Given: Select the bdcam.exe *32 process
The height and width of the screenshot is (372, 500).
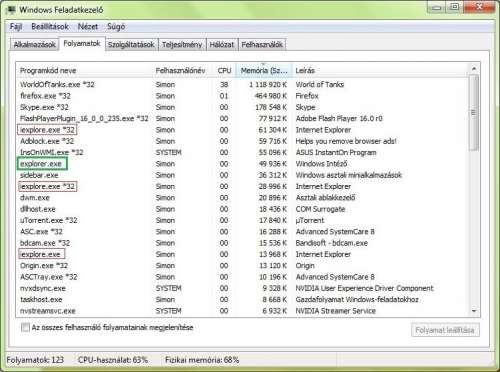Looking at the screenshot, I should click(242, 243).
